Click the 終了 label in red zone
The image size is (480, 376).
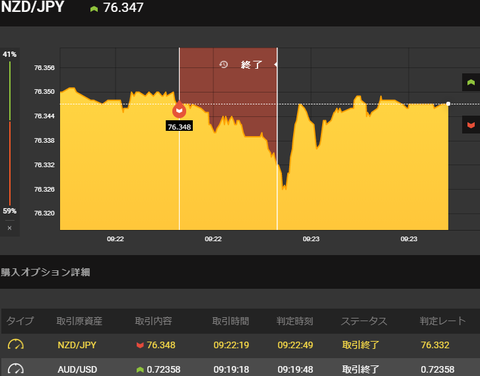click(x=252, y=65)
